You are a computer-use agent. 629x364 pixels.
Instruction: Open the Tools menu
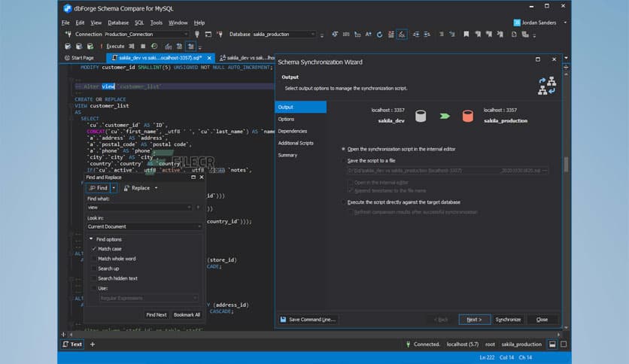(x=156, y=23)
